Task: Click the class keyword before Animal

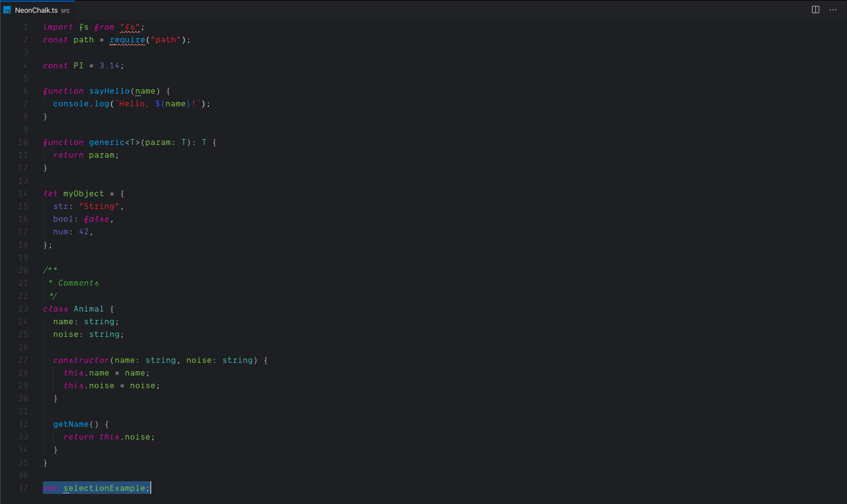Action: click(x=55, y=308)
